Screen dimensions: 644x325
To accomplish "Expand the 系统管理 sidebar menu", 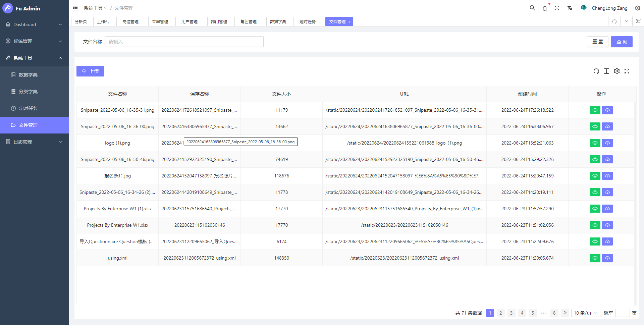I will tap(34, 41).
